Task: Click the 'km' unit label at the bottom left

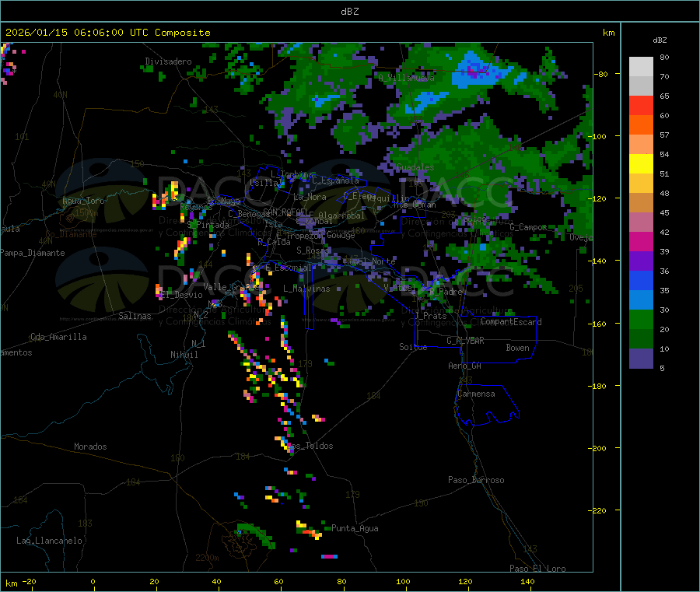Action: coord(11,583)
